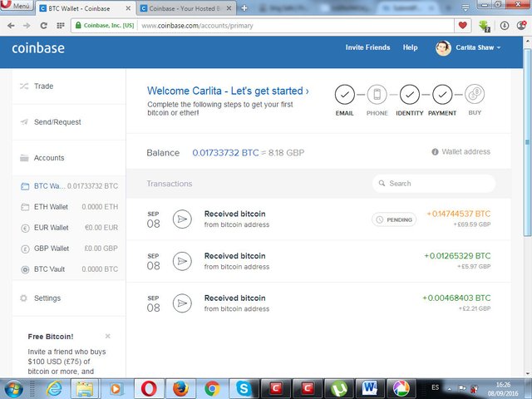The image size is (532, 399).
Task: Click Welcome Carlita - Let's get started link
Action: [x=228, y=91]
